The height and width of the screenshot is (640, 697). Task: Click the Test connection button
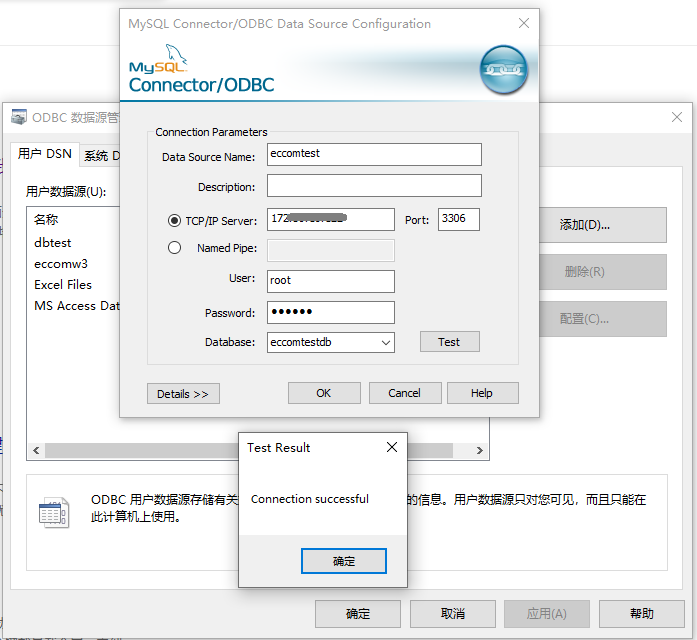point(449,342)
